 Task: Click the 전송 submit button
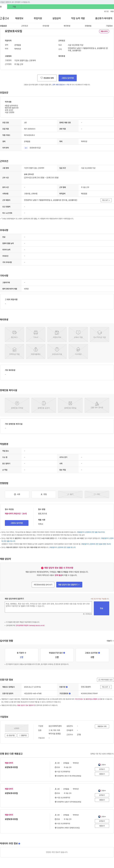pos(102,608)
